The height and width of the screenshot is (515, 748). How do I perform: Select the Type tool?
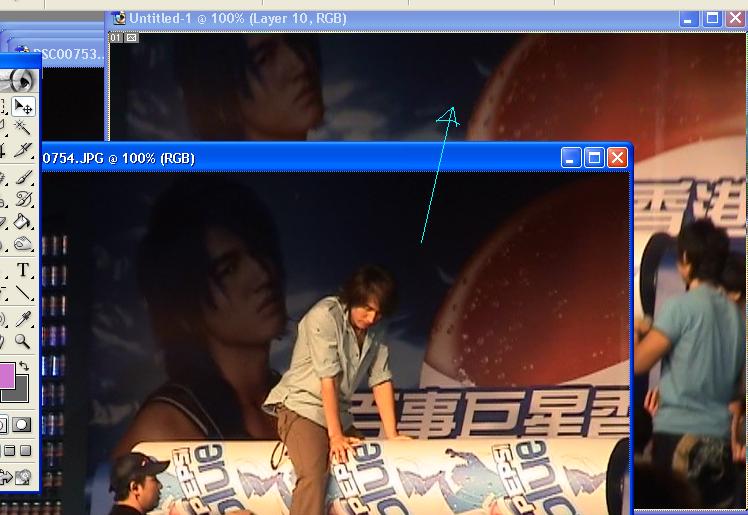pos(23,270)
